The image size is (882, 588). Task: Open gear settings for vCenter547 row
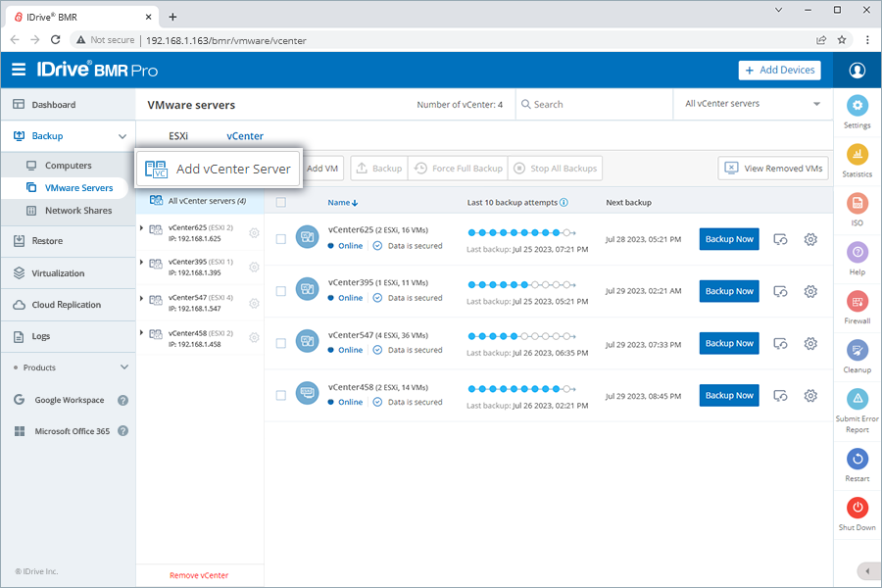(810, 343)
